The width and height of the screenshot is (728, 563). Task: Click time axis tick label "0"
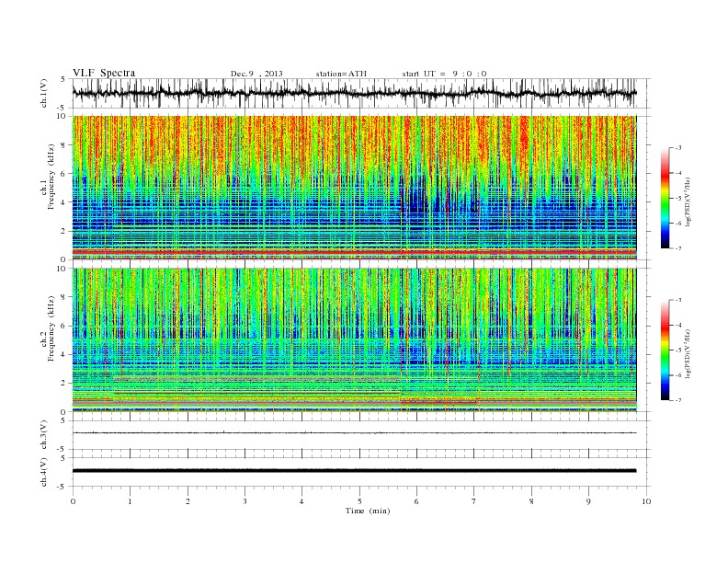(x=73, y=501)
